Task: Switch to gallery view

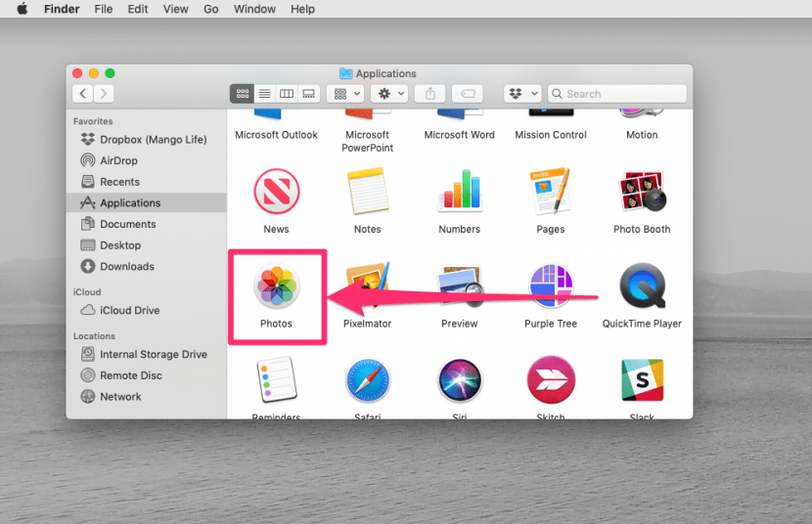Action: [x=308, y=94]
